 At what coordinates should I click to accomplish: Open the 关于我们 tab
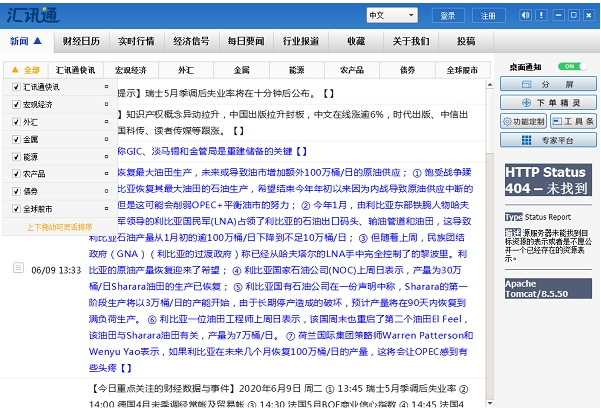pos(411,41)
